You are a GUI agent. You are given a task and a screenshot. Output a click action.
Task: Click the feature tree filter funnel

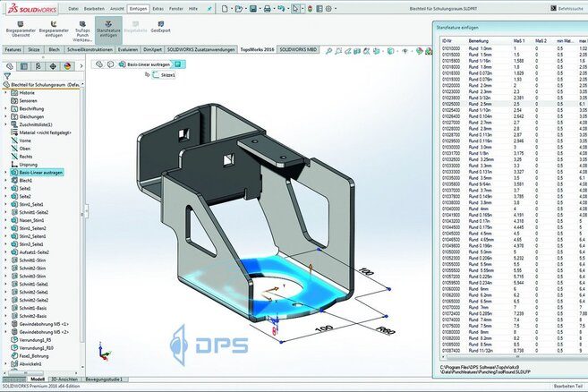pos(7,76)
